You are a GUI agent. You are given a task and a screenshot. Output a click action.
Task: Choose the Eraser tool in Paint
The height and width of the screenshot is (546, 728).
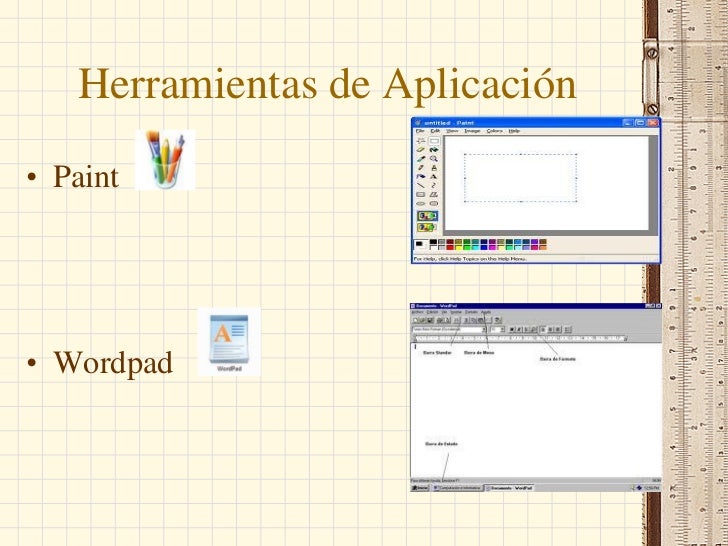(x=421, y=150)
